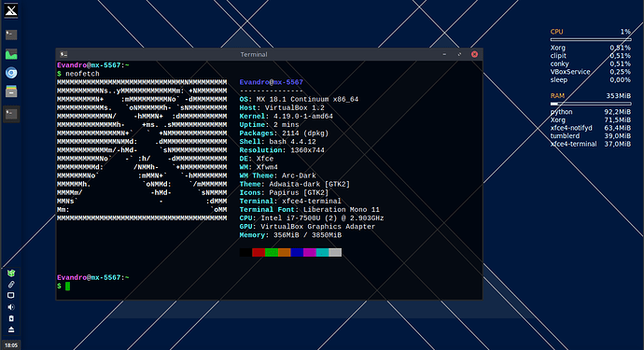The image size is (644, 350).
Task: Click the 'Uptime: 2 mins' line
Action: 269,125
